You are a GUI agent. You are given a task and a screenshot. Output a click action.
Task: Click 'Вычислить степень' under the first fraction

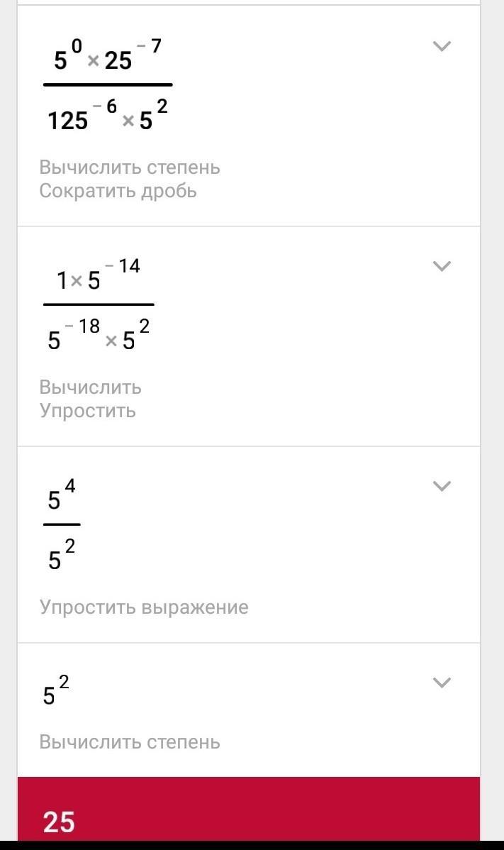pos(130,167)
